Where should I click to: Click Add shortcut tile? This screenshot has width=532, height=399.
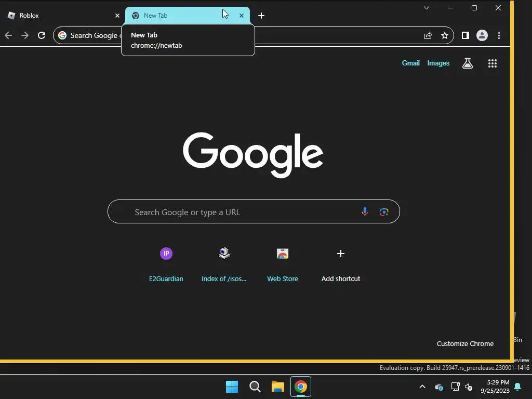(341, 264)
